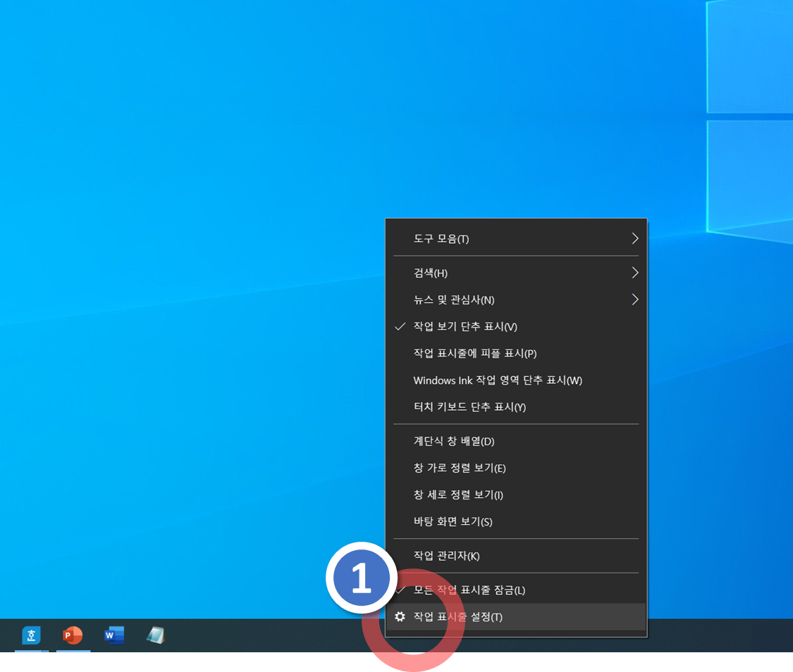Open 작업 표시줄 설정(T)

click(516, 616)
